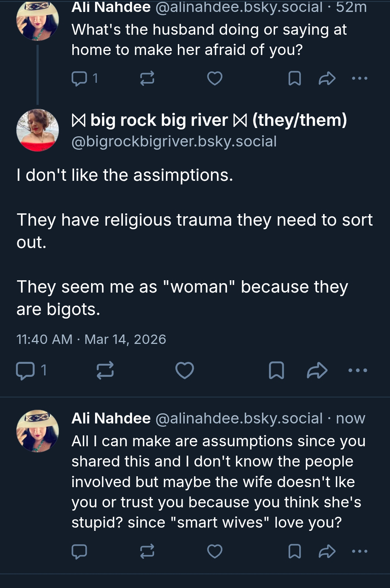Share Ali Nahdee's newest post

click(327, 551)
